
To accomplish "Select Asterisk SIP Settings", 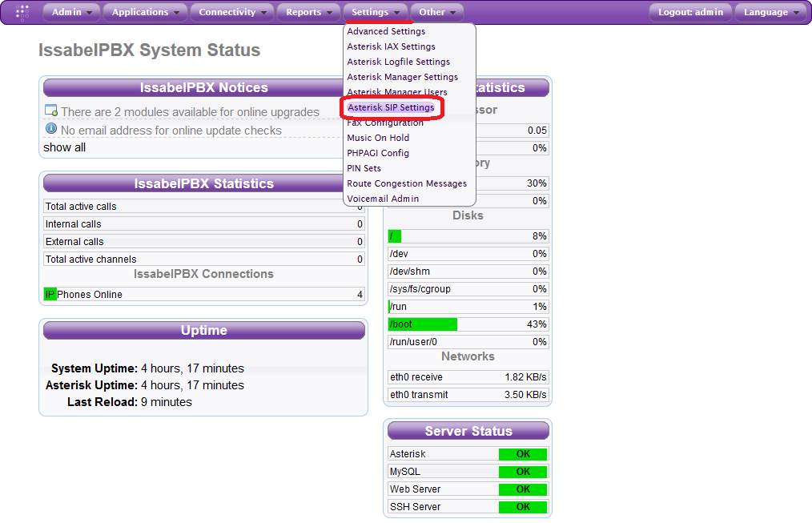I will tap(391, 107).
